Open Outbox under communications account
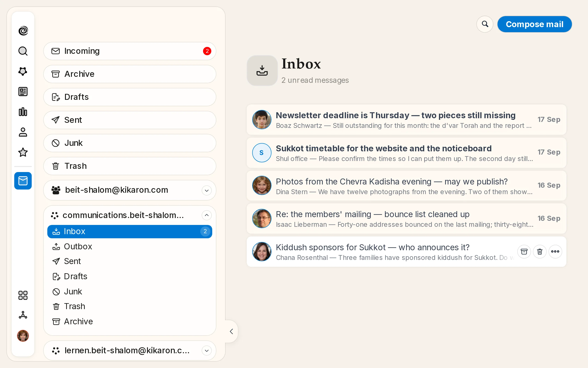 130,247
